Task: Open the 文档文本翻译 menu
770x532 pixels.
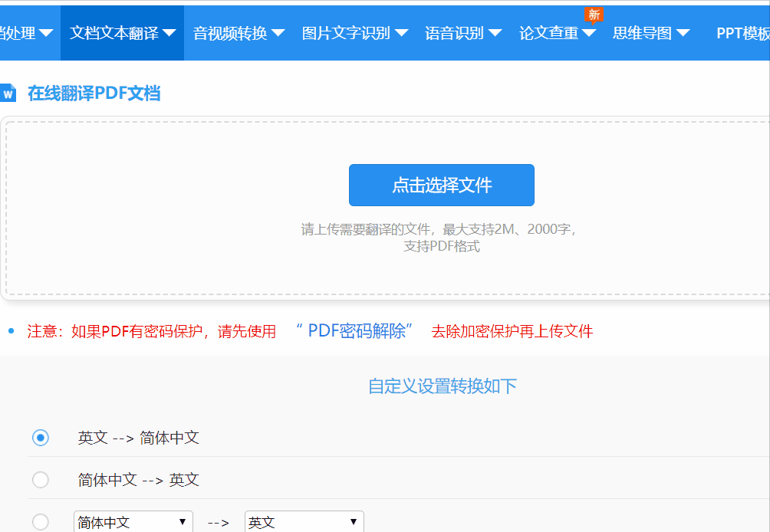Action: coord(121,33)
